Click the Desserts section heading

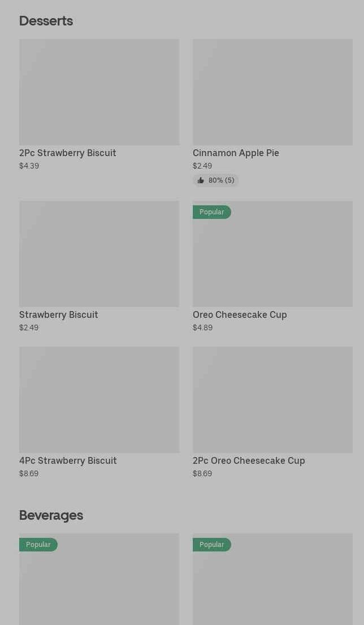tap(46, 21)
